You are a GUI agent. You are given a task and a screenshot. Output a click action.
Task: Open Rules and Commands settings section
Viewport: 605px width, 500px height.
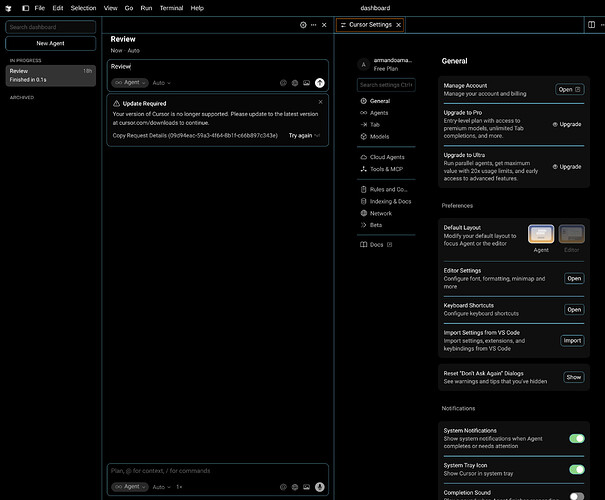click(x=386, y=189)
